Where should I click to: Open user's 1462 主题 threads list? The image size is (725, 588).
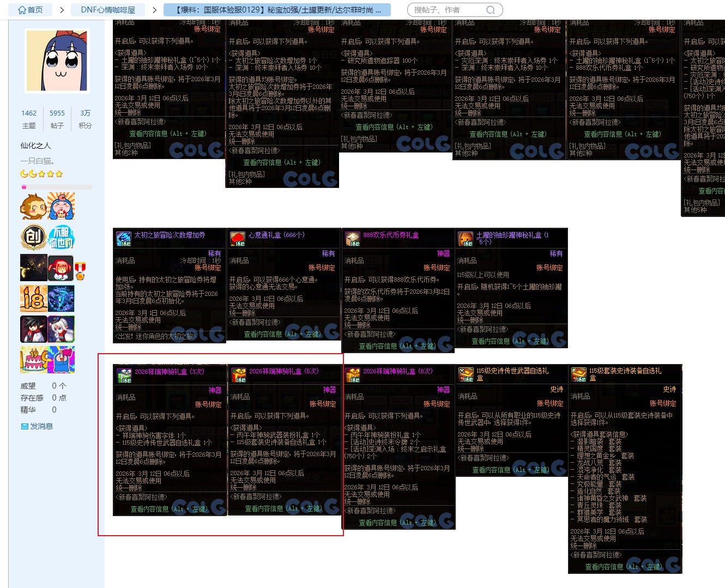pyautogui.click(x=29, y=119)
